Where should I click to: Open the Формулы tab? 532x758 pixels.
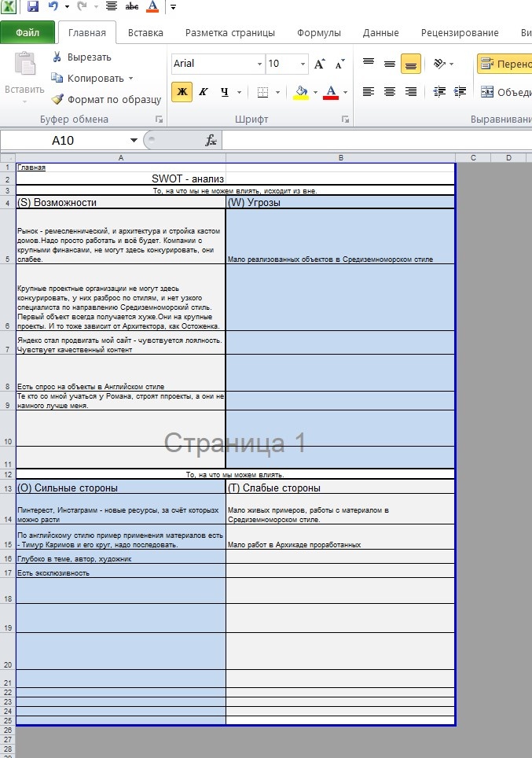pos(319,32)
